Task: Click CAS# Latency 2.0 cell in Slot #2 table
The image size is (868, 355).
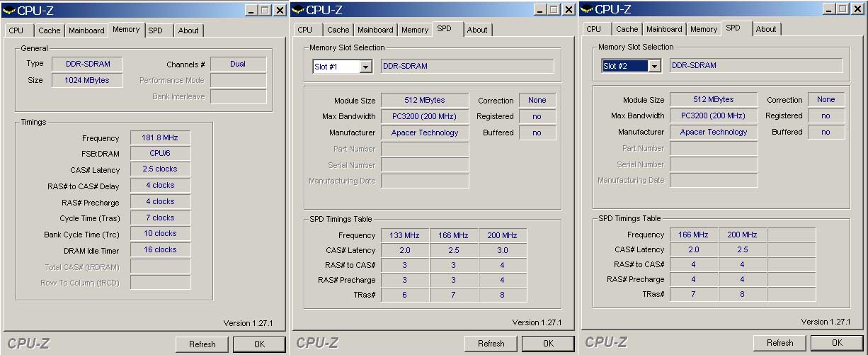Action: pos(694,249)
